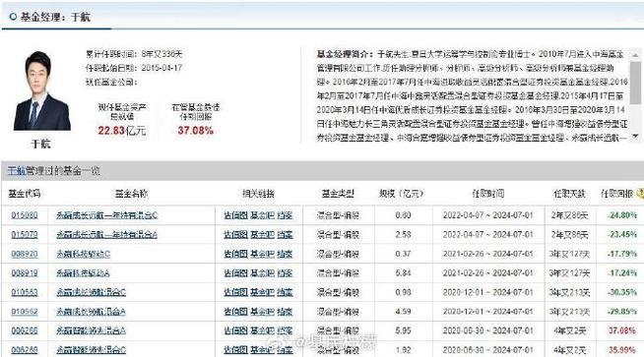Screen dimensions: 644x357
Task: Click the bio text scrollbar thumb
Action: pyautogui.click(x=635, y=83)
